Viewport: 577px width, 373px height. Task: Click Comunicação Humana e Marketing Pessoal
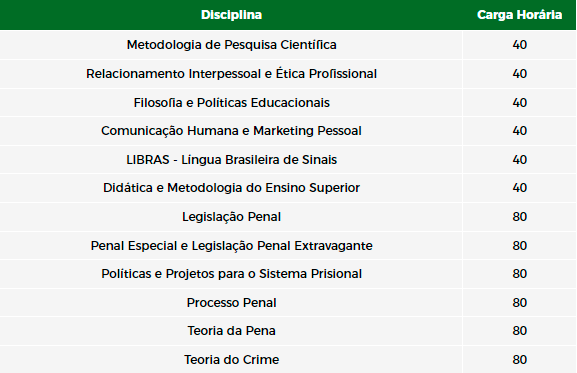click(x=231, y=131)
